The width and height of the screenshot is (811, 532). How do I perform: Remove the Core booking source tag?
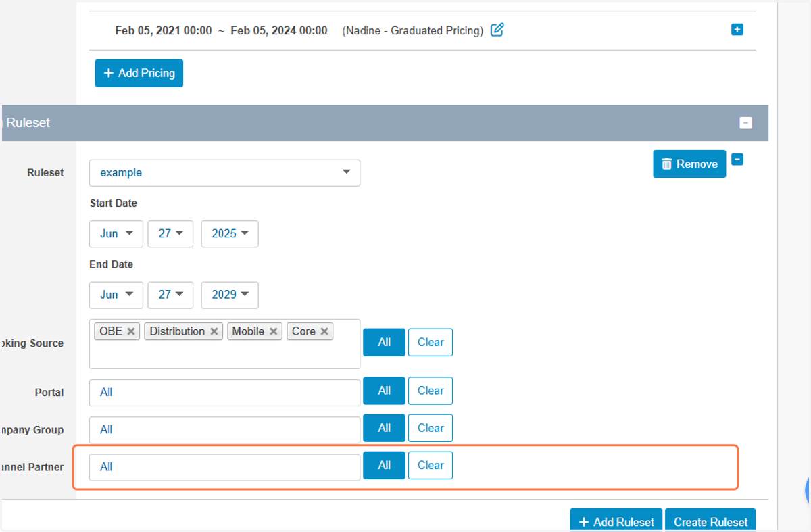(x=324, y=331)
